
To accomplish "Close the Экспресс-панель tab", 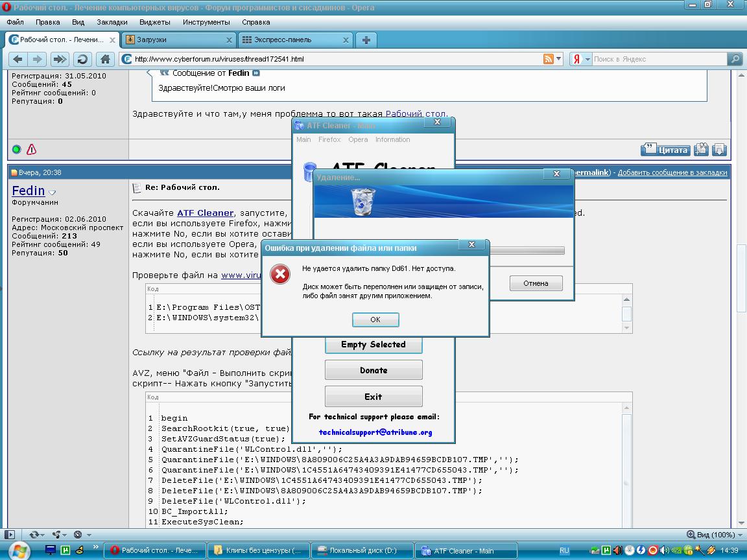I will pos(346,40).
